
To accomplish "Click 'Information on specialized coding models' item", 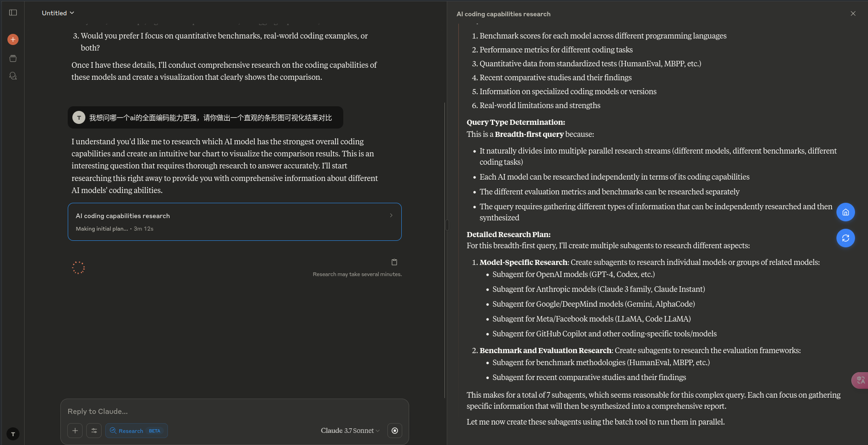I will [568, 91].
